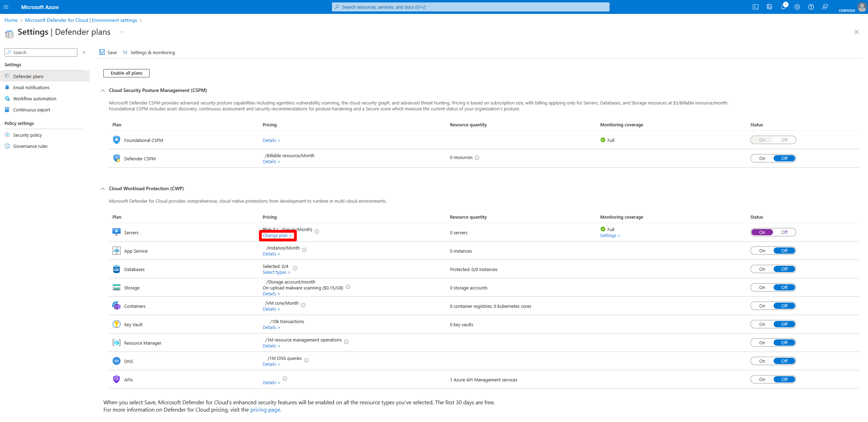This screenshot has height=422, width=868.
Task: Click the Governance rules sidebar icon
Action: tap(8, 146)
